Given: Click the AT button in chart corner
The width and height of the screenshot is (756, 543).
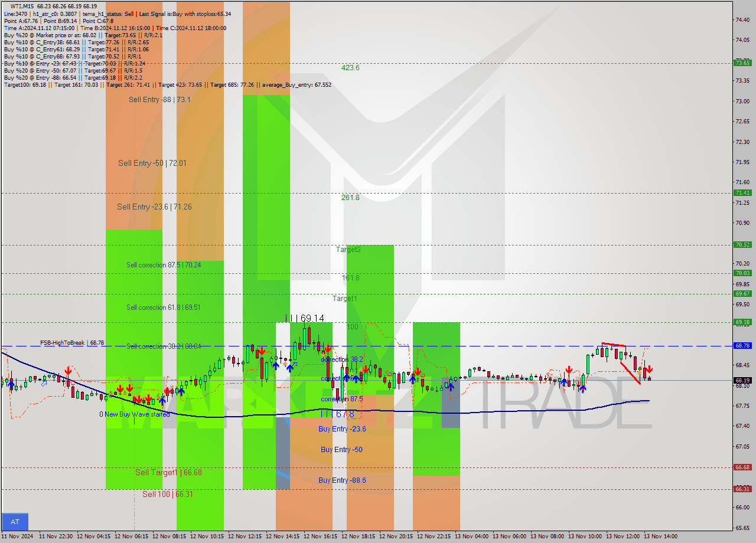Looking at the screenshot, I should (x=15, y=522).
